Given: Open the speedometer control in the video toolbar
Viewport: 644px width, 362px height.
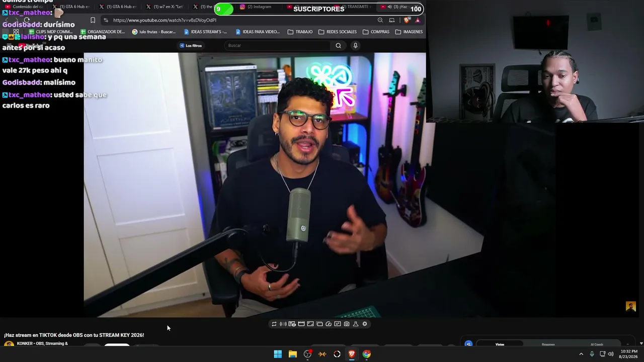Looking at the screenshot, I should (329, 324).
